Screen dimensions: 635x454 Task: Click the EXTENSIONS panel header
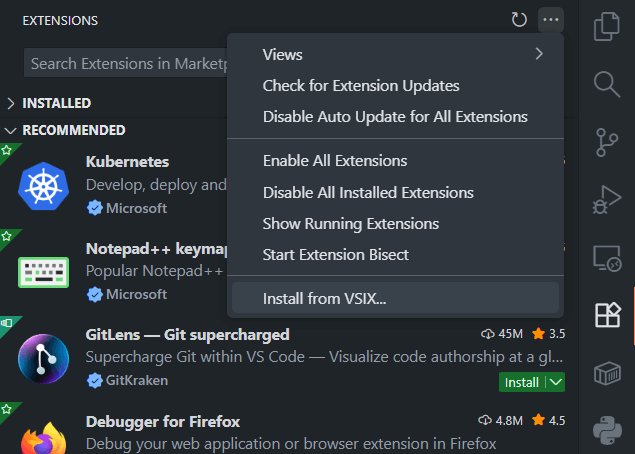(x=60, y=21)
